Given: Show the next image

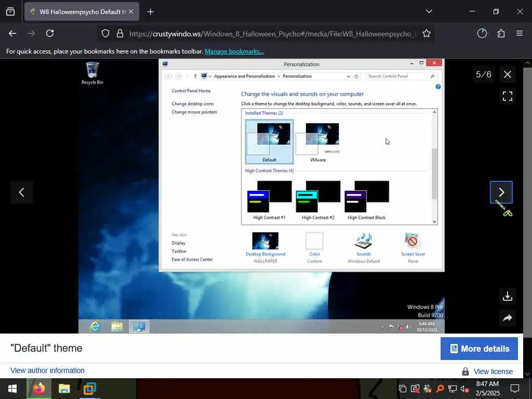Looking at the screenshot, I should coord(501,192).
